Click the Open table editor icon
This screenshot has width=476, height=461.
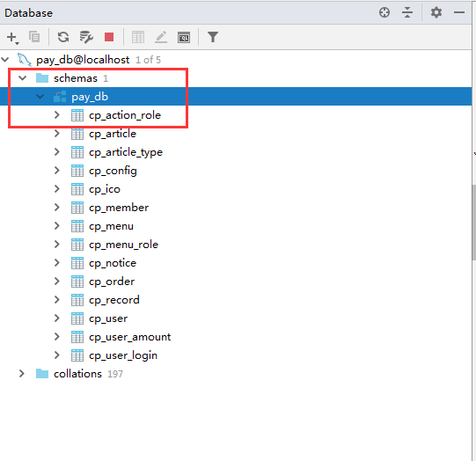tap(138, 37)
